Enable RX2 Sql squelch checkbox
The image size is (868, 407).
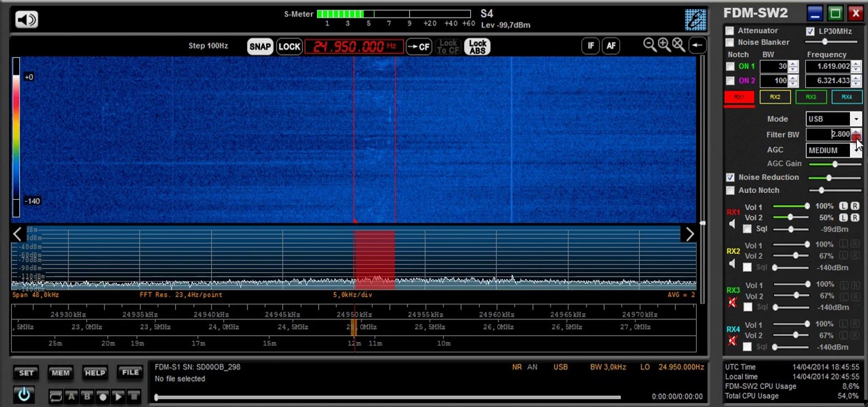pos(747,267)
